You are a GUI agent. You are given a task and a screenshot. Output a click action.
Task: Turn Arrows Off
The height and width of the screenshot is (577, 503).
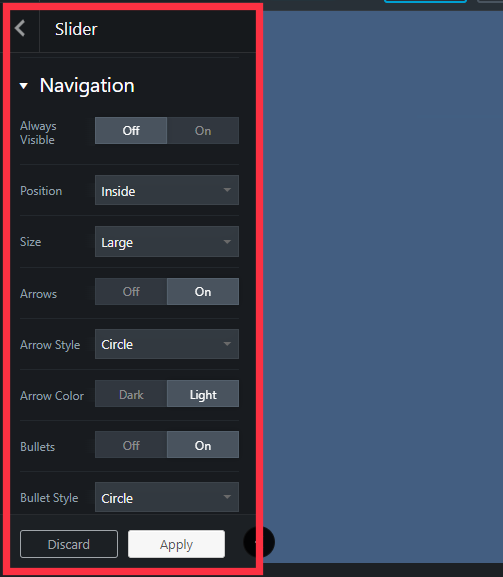click(x=131, y=291)
